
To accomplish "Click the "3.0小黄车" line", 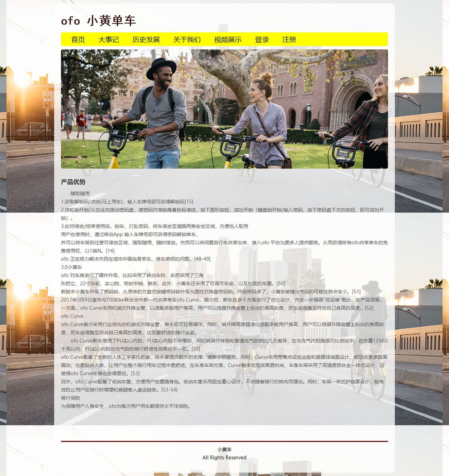I will point(71,267).
